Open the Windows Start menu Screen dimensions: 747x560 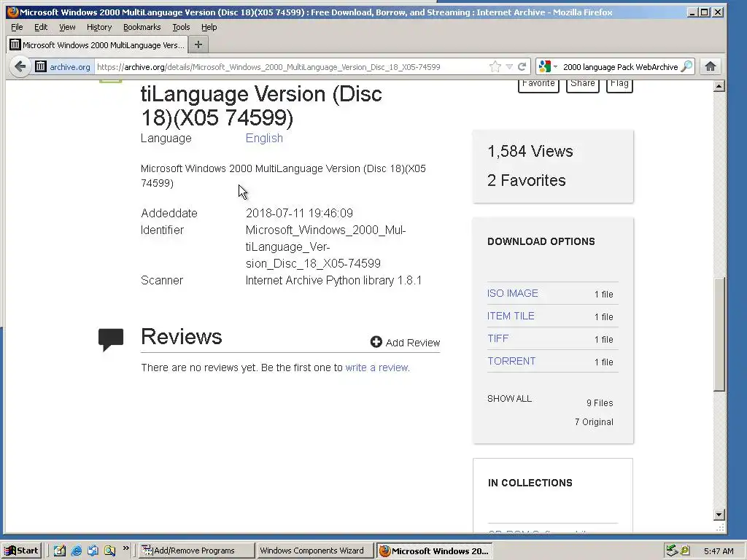(x=22, y=551)
